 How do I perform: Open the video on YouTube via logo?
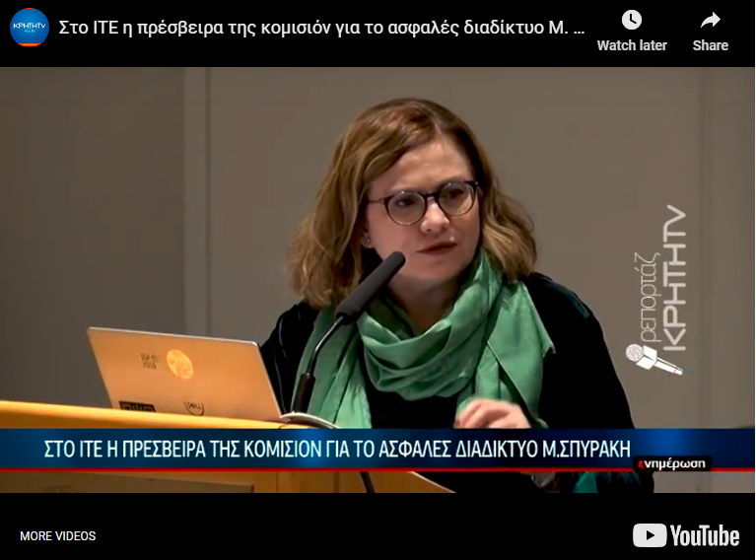(x=686, y=535)
